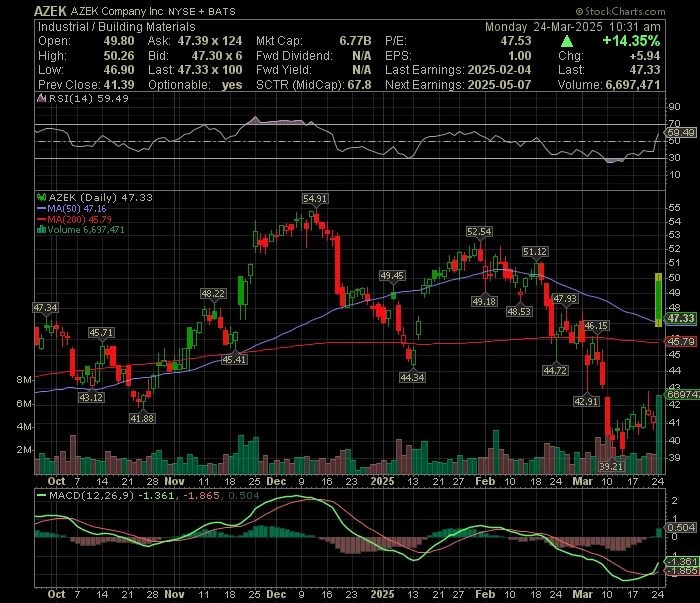The width and height of the screenshot is (700, 603).
Task: Click the EPS 1.00 value
Action: coord(520,56)
